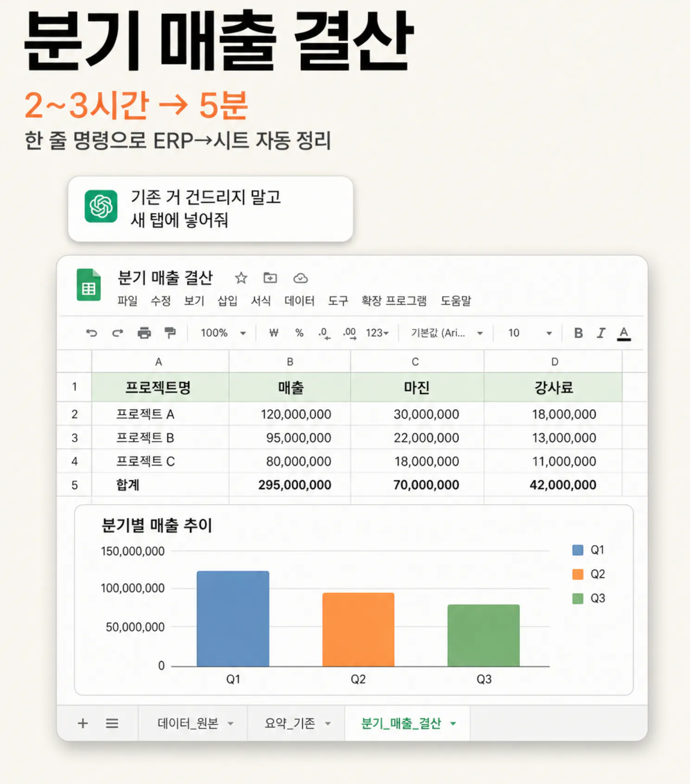Click the move to folder icon
The height and width of the screenshot is (784, 690).
[x=270, y=278]
